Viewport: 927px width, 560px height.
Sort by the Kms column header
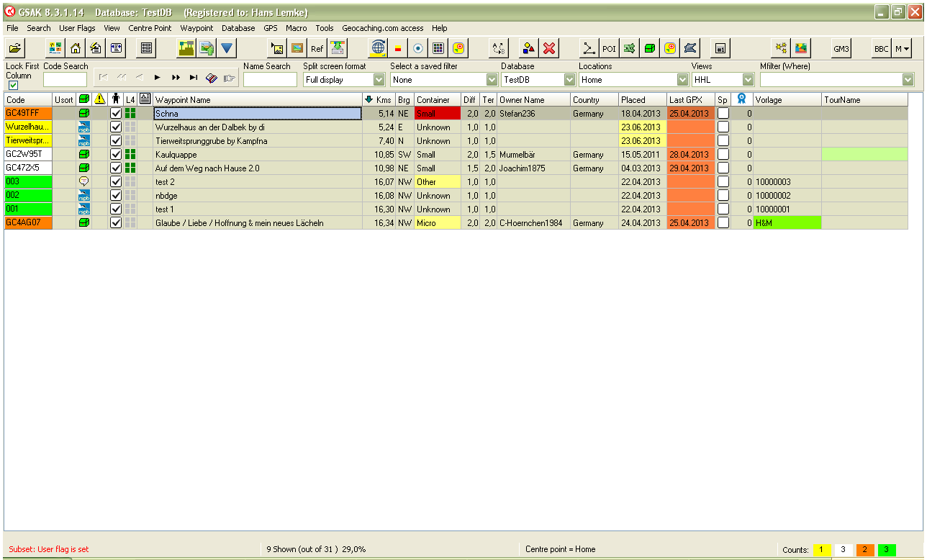(379, 99)
